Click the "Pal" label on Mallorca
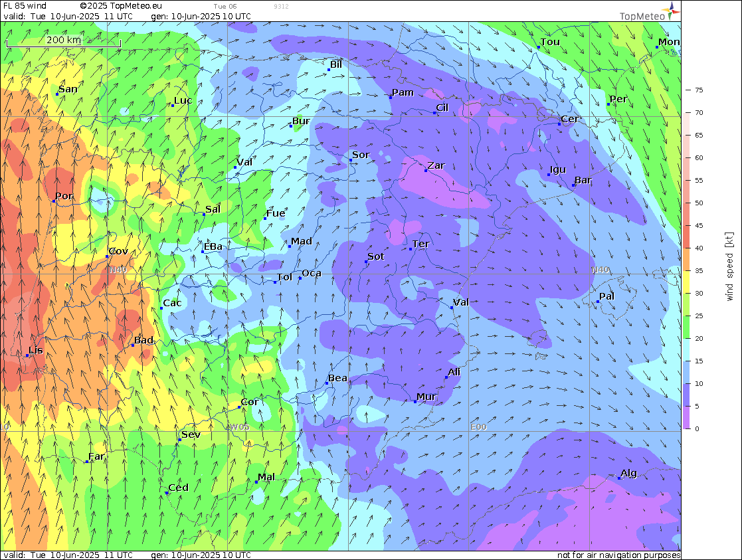This screenshot has width=742, height=560. coord(606,296)
